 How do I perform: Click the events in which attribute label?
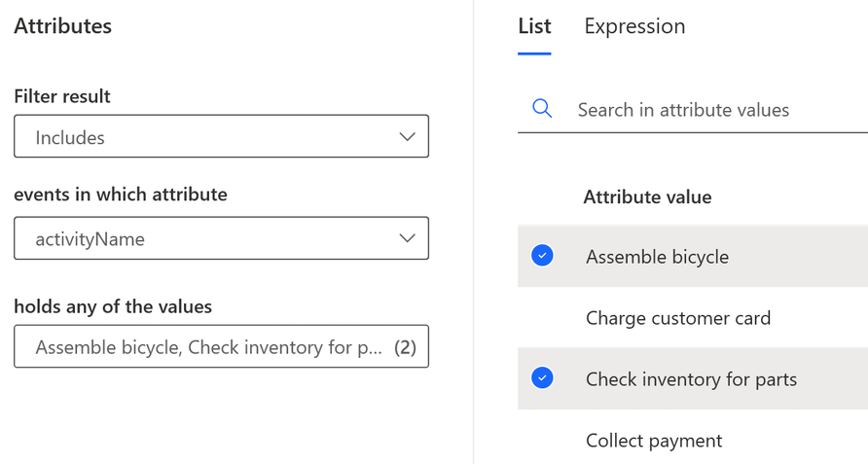(121, 195)
